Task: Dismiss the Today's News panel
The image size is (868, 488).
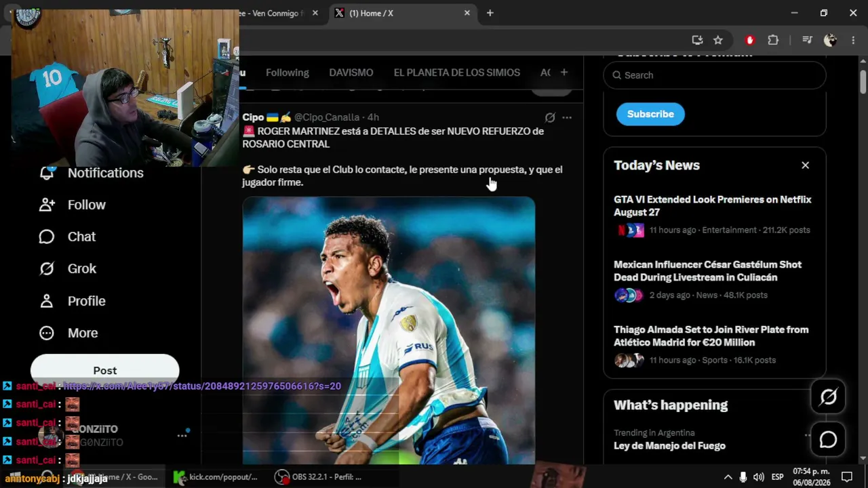Action: (x=805, y=165)
